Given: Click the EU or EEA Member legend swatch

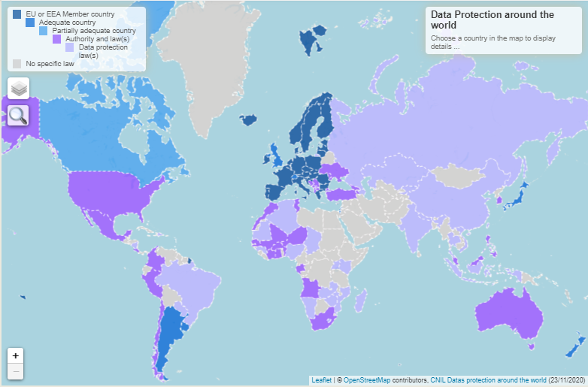Looking at the screenshot, I should coord(17,14).
